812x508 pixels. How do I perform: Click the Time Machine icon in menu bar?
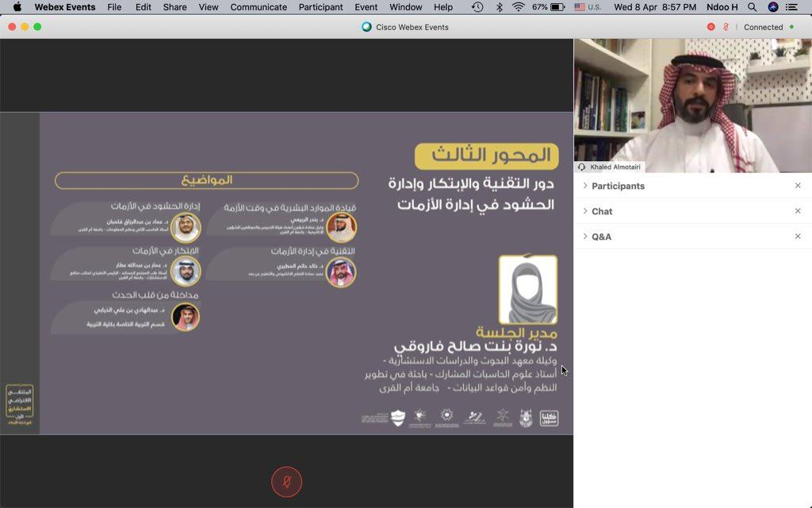477,7
